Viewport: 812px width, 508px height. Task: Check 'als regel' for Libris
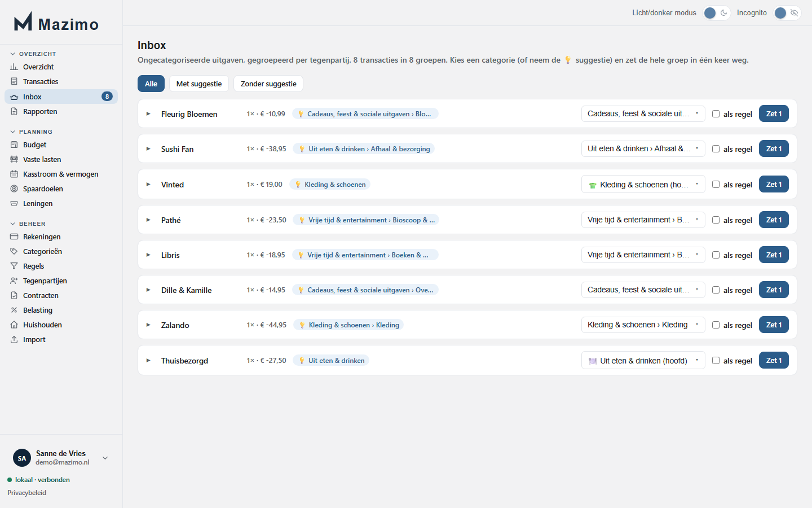tap(716, 255)
